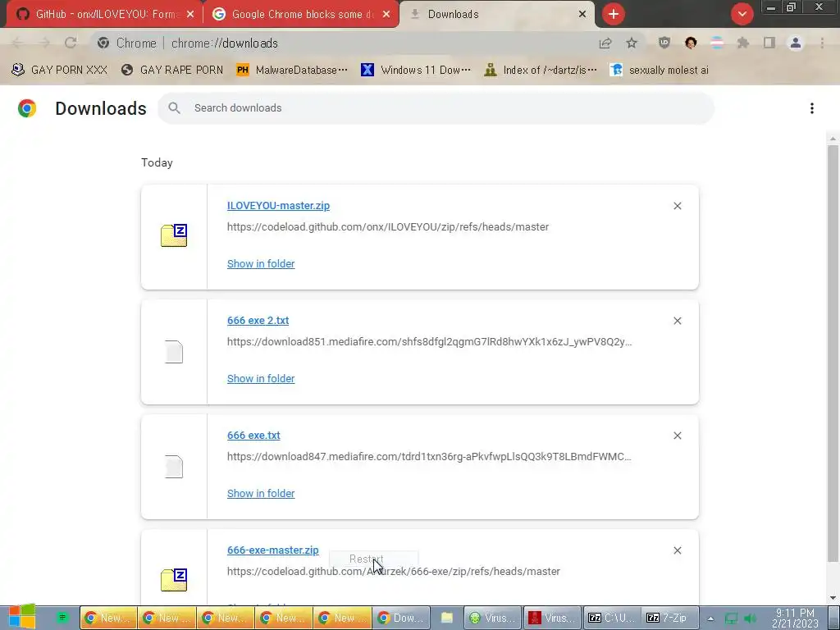840x630 pixels.
Task: Open the MalwareDatabase bookmark
Action: [x=292, y=71]
